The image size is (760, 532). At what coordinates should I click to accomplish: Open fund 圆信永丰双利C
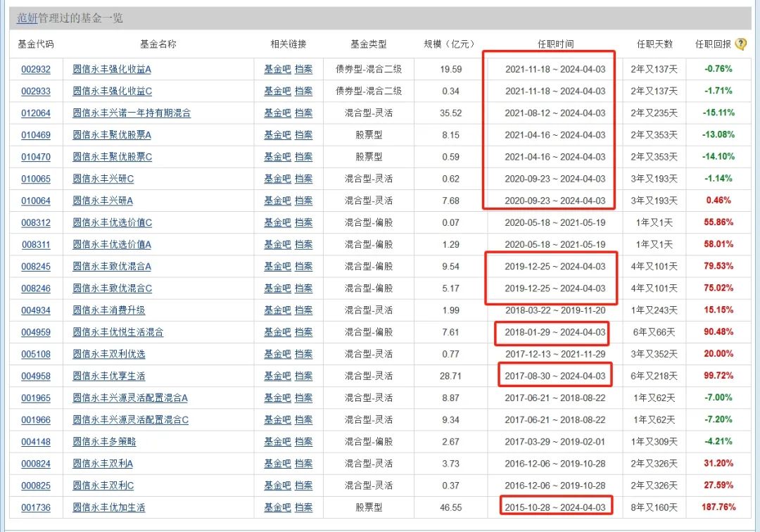[103, 486]
